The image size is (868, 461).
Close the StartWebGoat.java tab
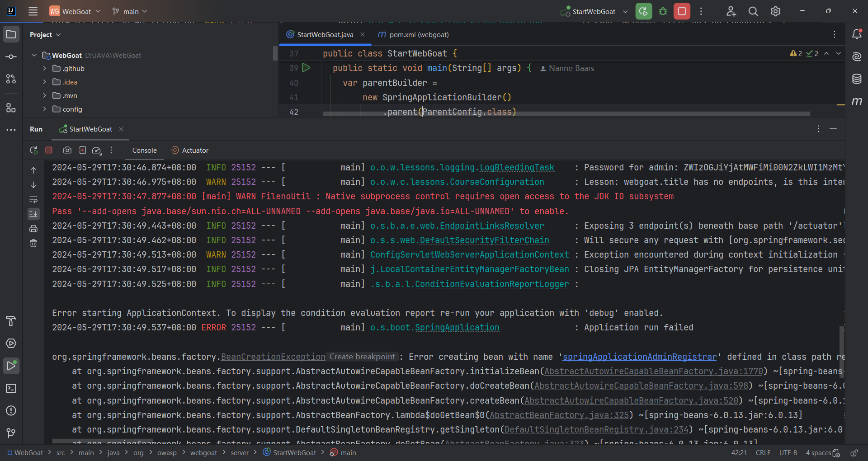(363, 34)
